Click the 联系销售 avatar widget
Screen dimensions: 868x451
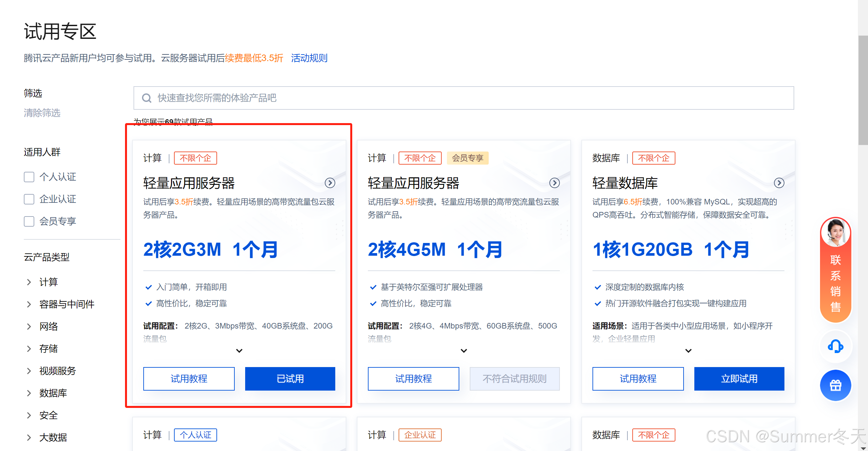835,270
